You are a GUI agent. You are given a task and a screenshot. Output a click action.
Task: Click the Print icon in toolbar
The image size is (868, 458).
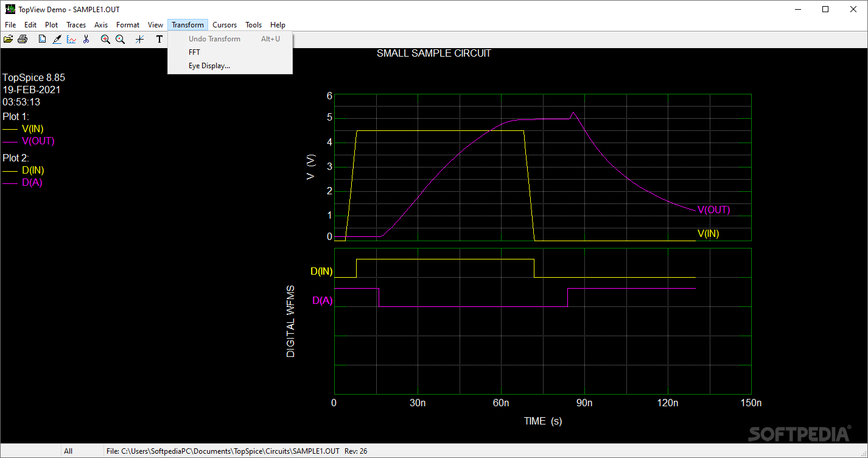coord(23,39)
